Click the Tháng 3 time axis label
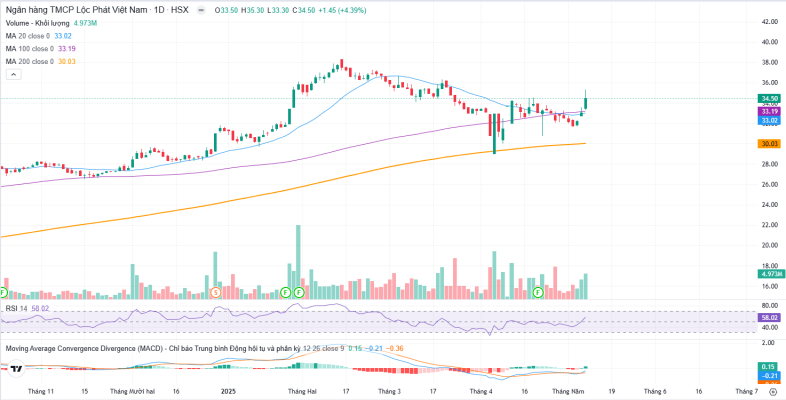The height and width of the screenshot is (400, 786). (x=389, y=391)
